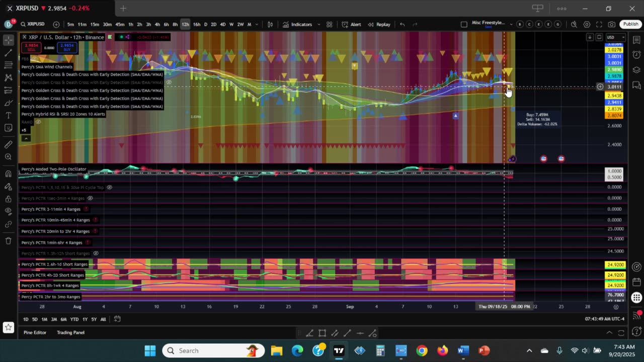This screenshot has height=362, width=644.
Task: Undo the last chart action
Action: coord(402,24)
